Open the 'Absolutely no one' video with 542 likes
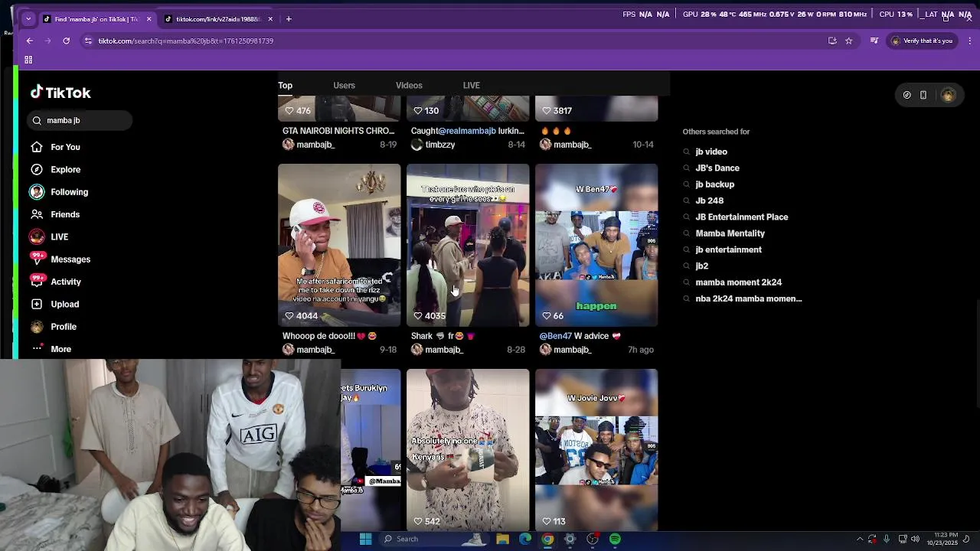The width and height of the screenshot is (980, 551). [468, 450]
